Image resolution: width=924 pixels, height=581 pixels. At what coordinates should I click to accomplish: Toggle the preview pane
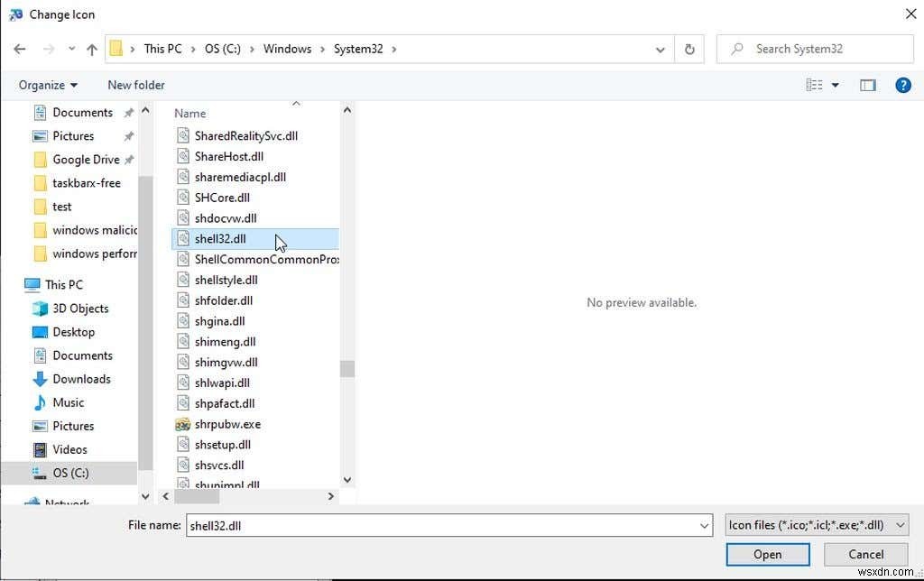coord(867,85)
